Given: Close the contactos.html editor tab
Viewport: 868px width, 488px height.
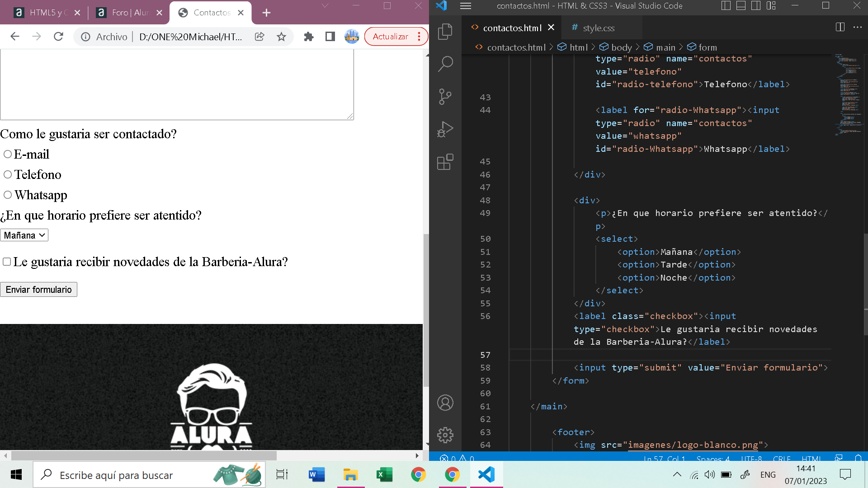Looking at the screenshot, I should [x=551, y=28].
